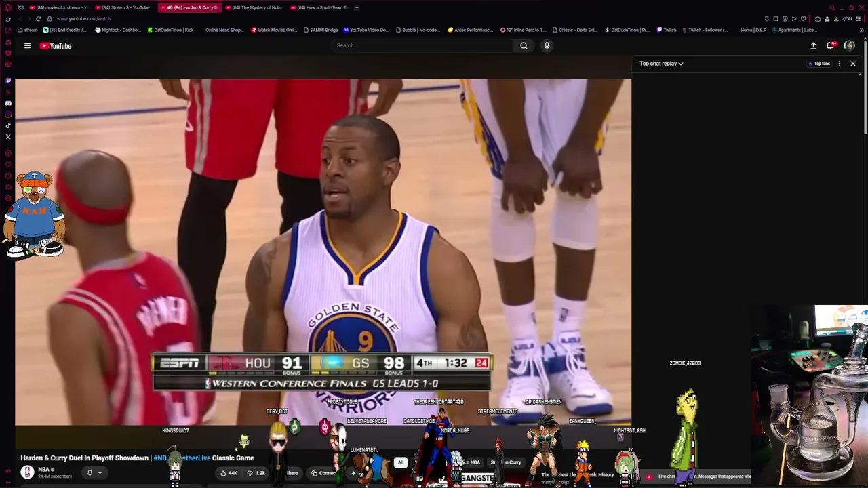Open the Watch Movies Online bookmark

(x=274, y=30)
